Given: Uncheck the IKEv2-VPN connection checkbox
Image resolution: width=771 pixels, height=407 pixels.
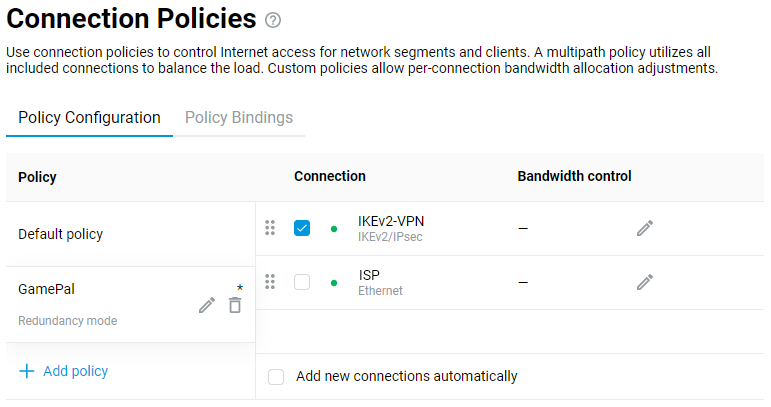Looking at the screenshot, I should click(x=302, y=228).
